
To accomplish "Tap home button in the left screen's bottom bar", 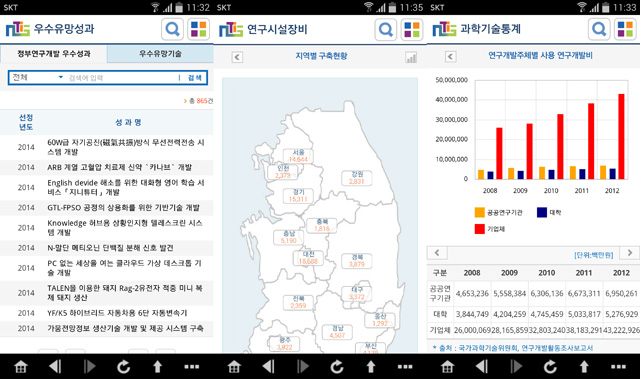I will click(x=21, y=366).
